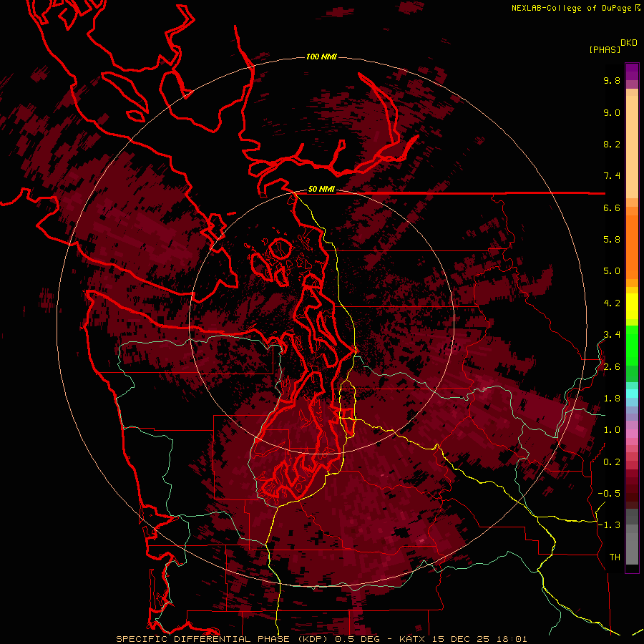Viewport: 644px width, 644px height.
Task: Click the 9.8 value on color scale
Action: (612, 81)
